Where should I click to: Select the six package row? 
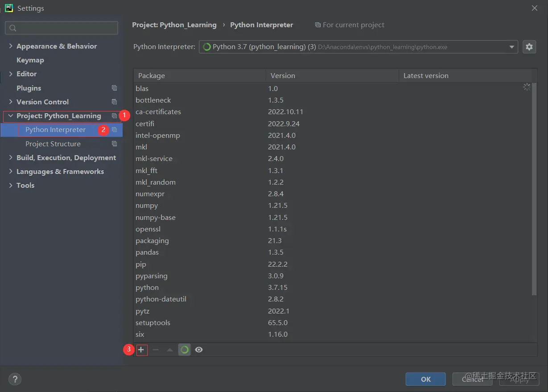[333, 334]
